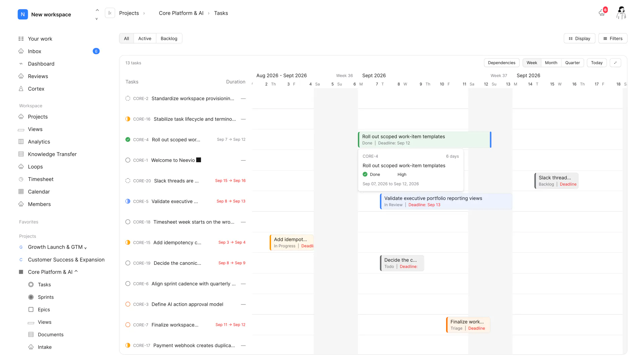Click the blue end handle of Roll out bar
This screenshot has width=644, height=362.
pos(490,139)
